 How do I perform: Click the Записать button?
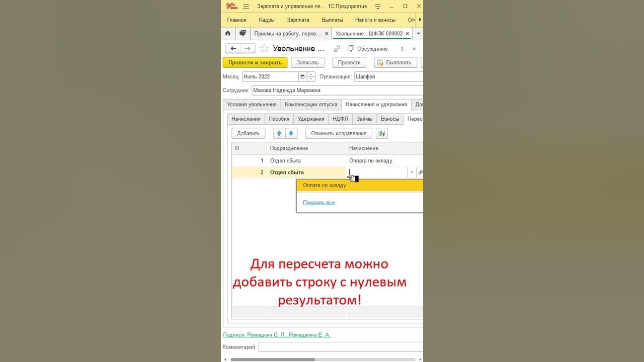[307, 62]
